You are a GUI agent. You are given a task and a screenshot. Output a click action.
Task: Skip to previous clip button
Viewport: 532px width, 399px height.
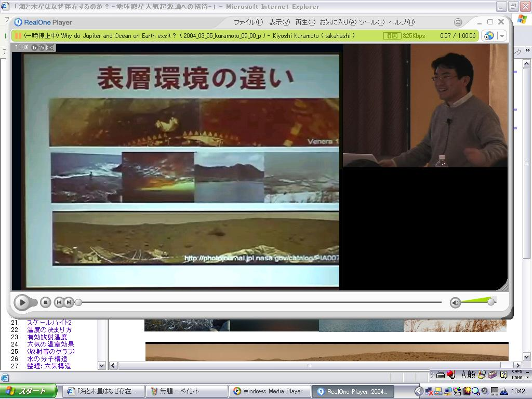59,302
